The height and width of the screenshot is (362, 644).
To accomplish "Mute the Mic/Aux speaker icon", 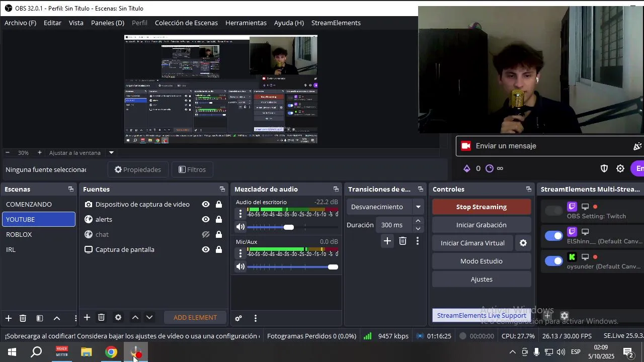I will pos(240,267).
